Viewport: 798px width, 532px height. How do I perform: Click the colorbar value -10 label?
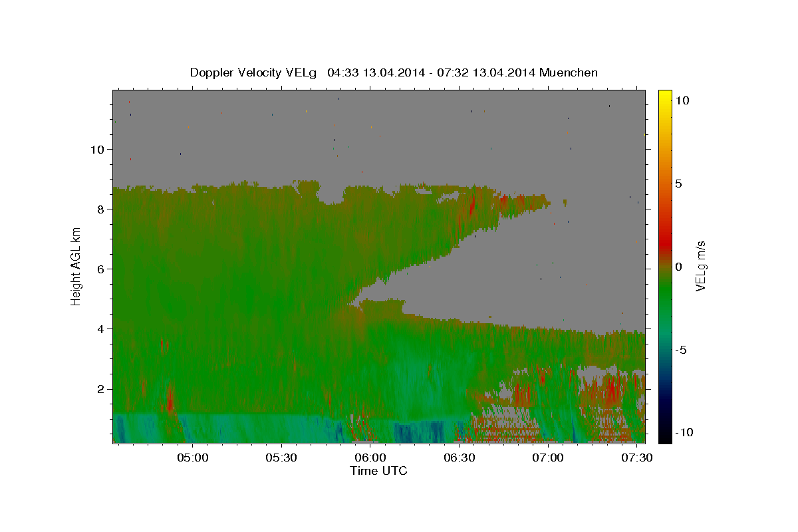click(684, 432)
